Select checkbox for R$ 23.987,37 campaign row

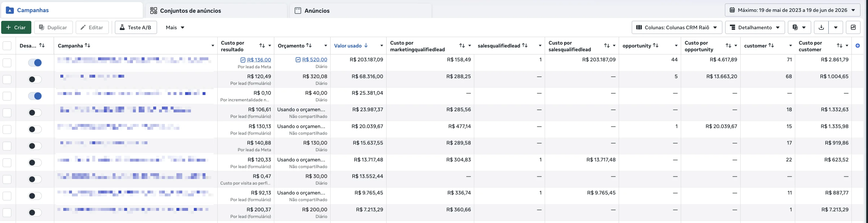[x=7, y=113]
